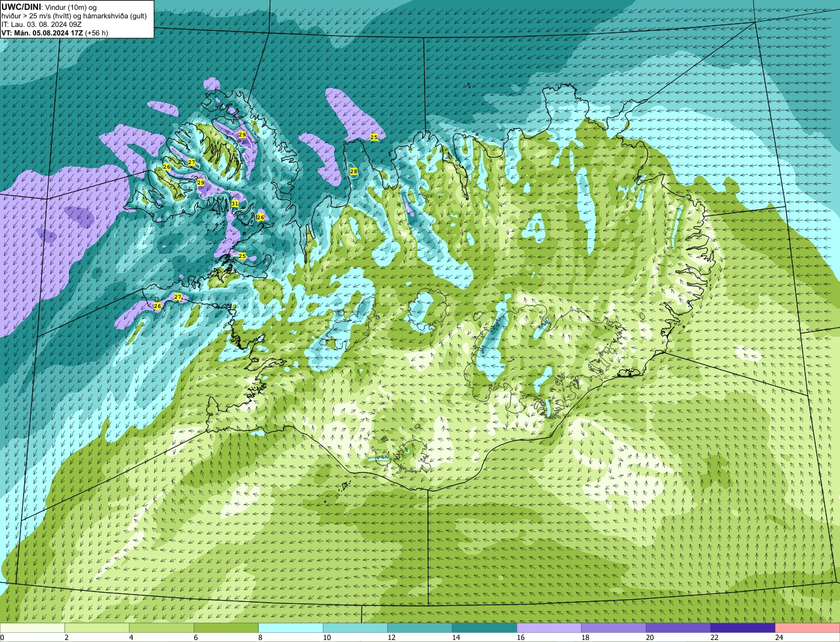
Task: Click the 16–18 m/s lavender legend swatch
Action: (x=549, y=628)
